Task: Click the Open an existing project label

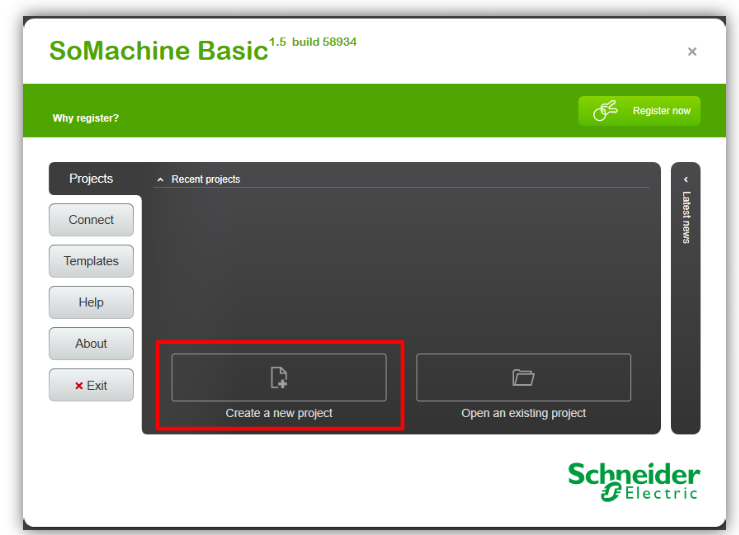Action: 523,413
